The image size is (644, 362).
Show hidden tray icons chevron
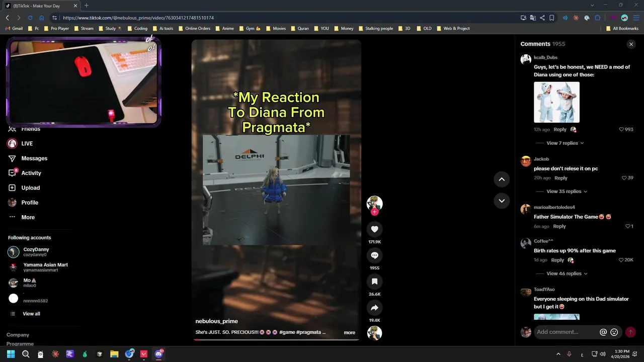(558, 354)
